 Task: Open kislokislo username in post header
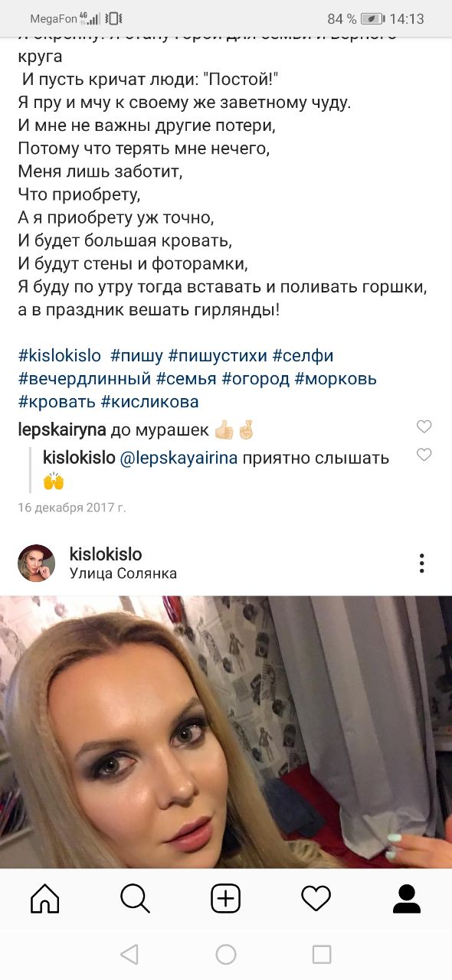[x=106, y=554]
